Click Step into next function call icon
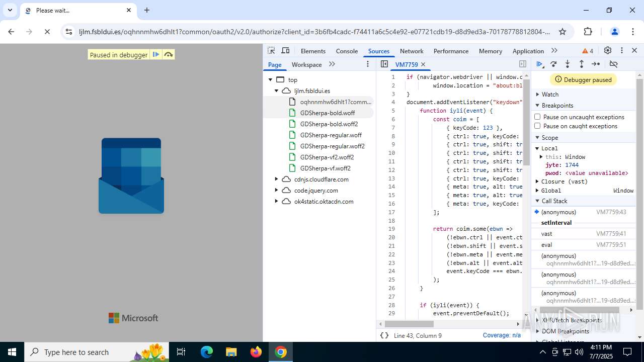 (568, 64)
